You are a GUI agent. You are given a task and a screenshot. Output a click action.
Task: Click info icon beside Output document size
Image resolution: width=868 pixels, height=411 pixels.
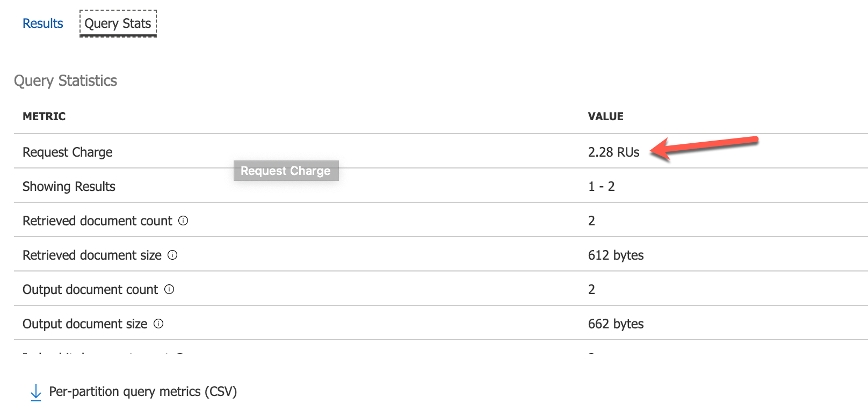(158, 324)
